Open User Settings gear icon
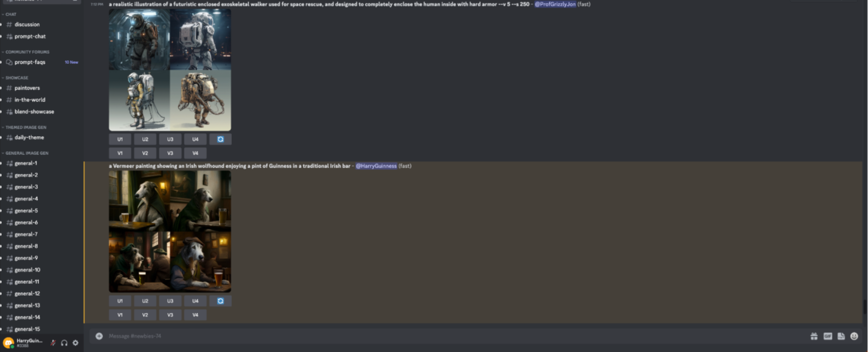This screenshot has height=352, width=868. click(x=76, y=343)
